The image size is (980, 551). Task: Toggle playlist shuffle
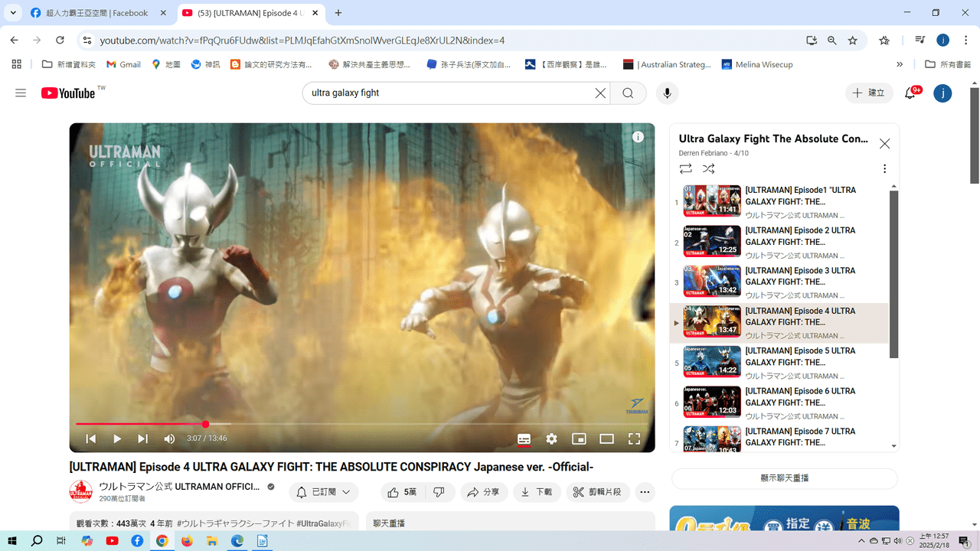click(x=709, y=168)
